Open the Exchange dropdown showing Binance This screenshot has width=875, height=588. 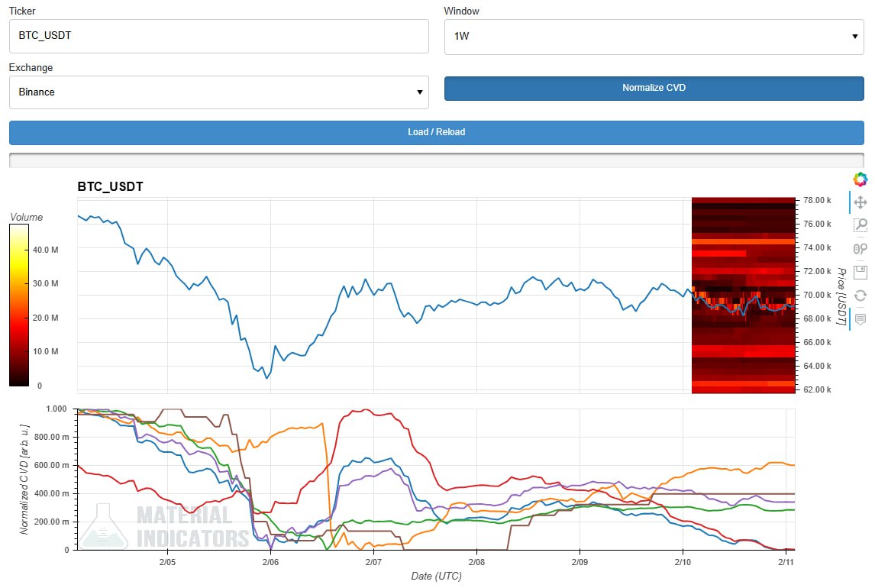point(218,92)
